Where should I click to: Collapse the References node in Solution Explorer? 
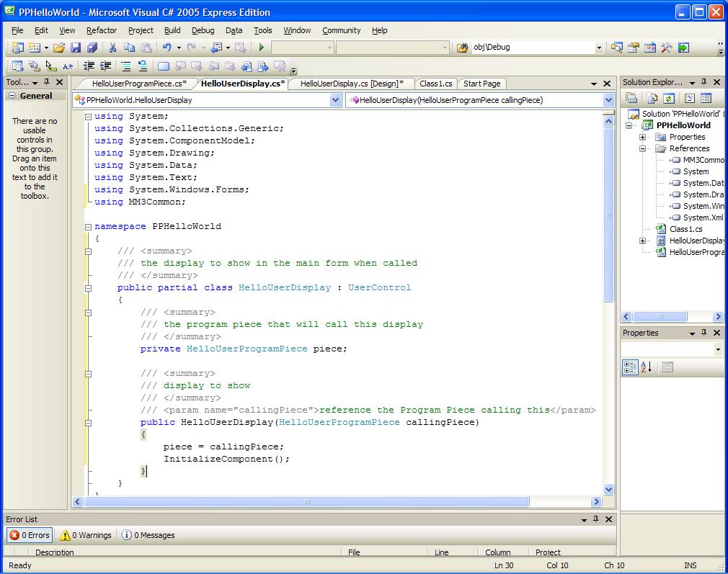point(642,148)
